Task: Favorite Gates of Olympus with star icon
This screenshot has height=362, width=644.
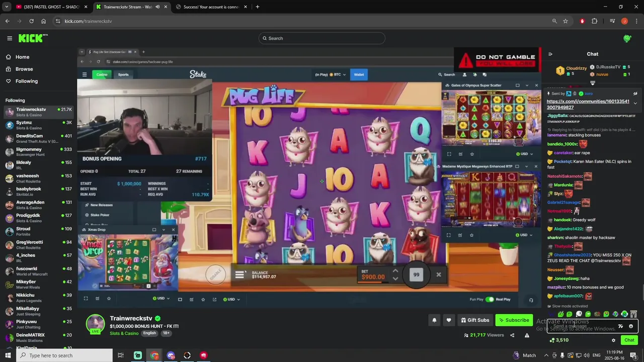Action: 472,154
